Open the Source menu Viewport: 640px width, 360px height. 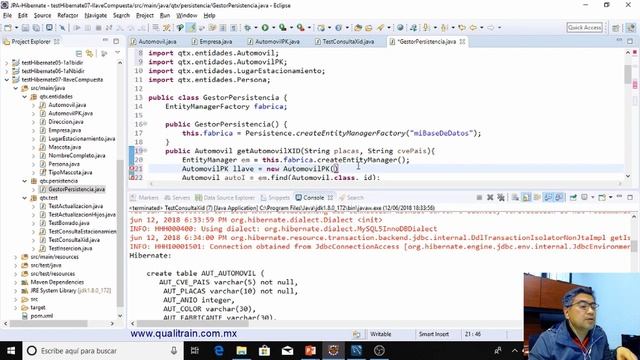point(42,16)
